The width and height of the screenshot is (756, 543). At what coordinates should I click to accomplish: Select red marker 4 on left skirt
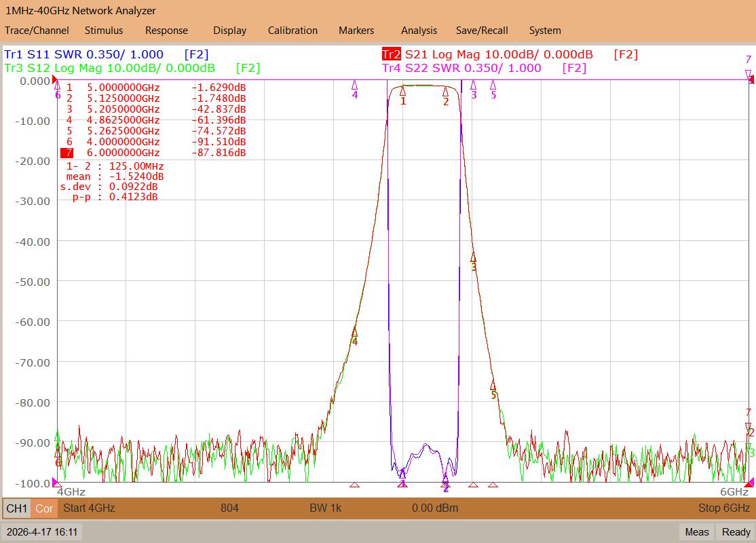pyautogui.click(x=355, y=332)
